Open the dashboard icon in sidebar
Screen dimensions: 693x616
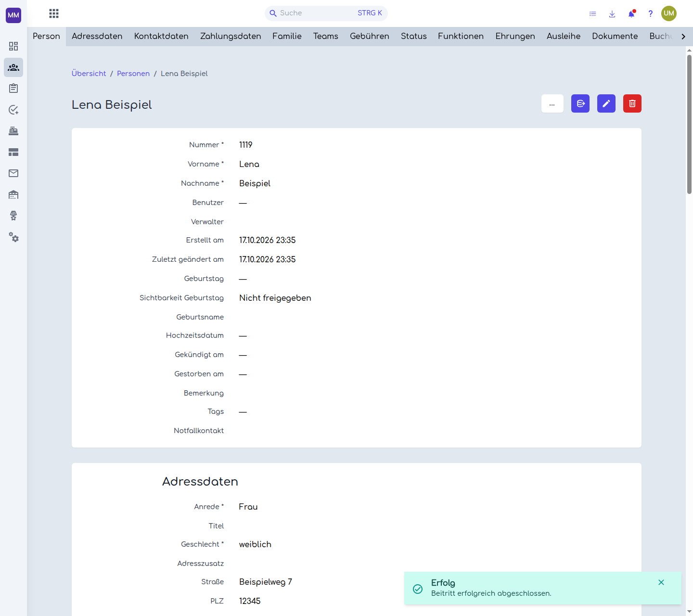(x=13, y=46)
